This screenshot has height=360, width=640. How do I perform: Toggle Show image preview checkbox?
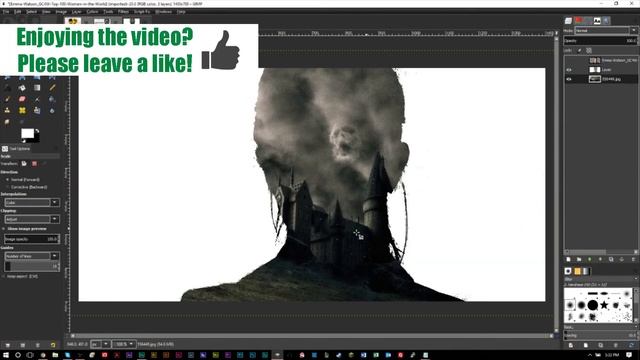tap(4, 229)
